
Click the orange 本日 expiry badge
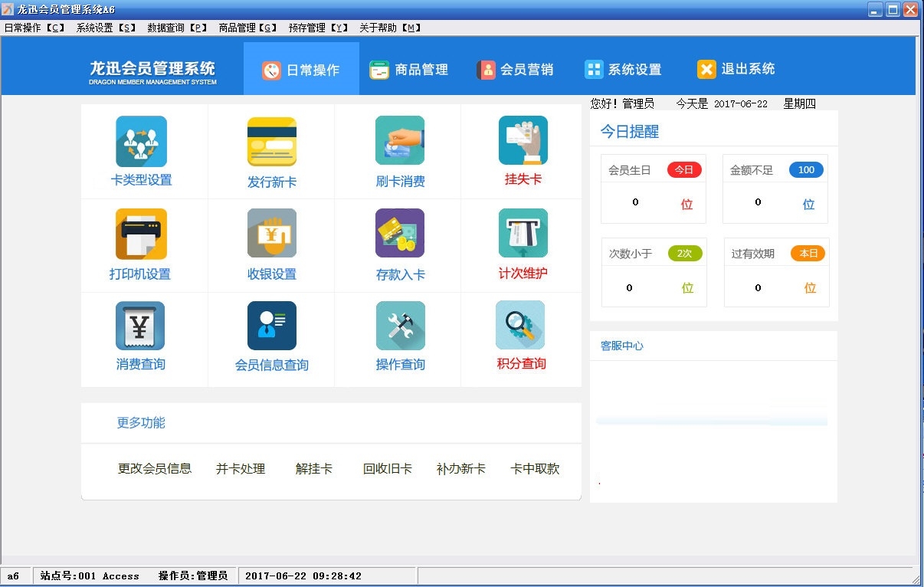808,254
